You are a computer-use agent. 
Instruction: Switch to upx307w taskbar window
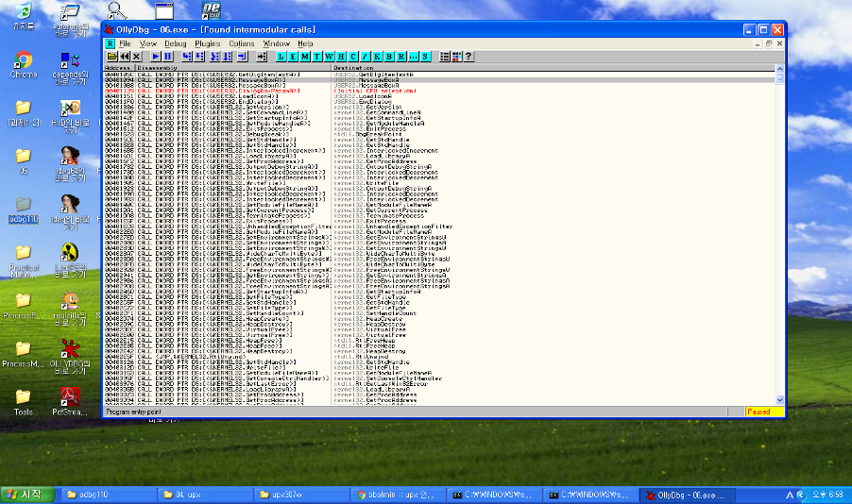click(x=301, y=495)
